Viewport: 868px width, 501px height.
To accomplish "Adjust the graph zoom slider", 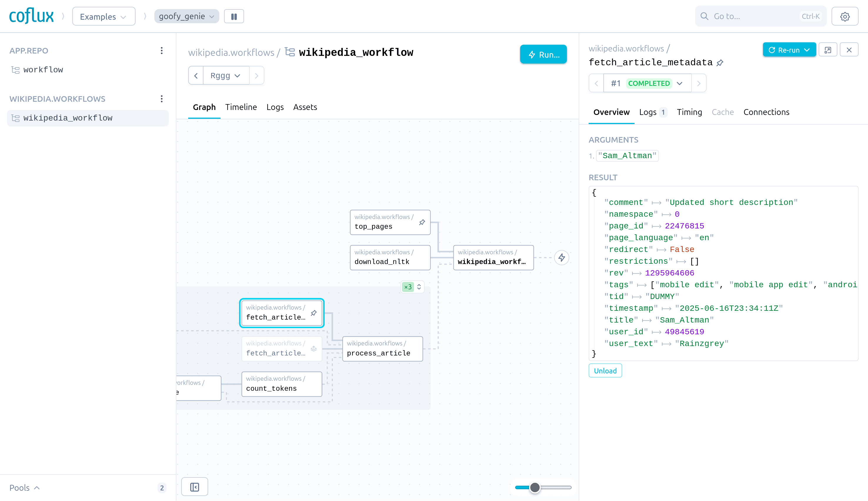I will point(535,487).
